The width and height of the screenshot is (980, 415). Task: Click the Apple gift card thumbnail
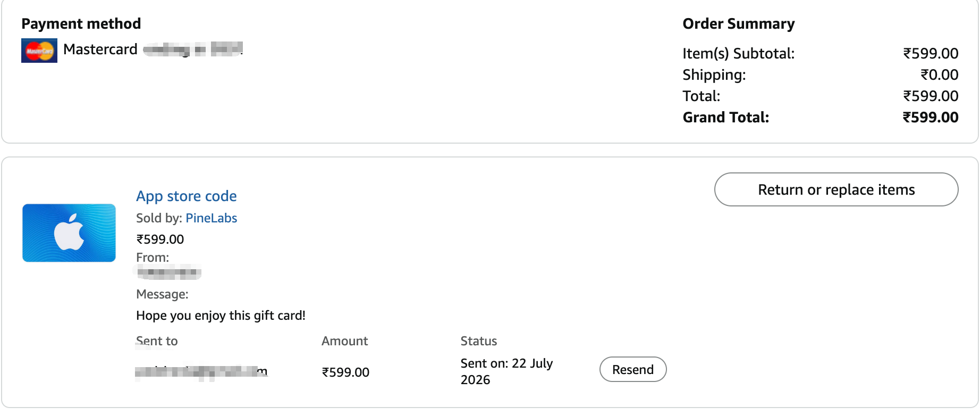(69, 233)
